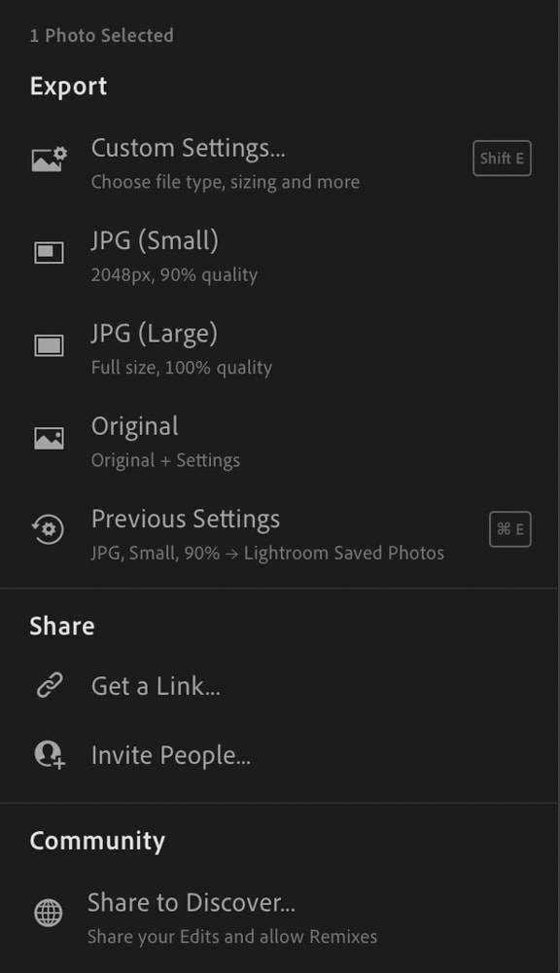Image resolution: width=560 pixels, height=973 pixels.
Task: Export as JPG (Large)
Action: click(280, 348)
